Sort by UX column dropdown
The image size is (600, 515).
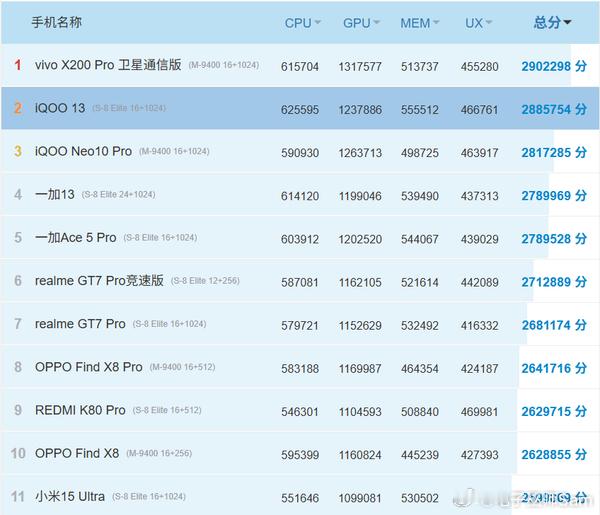(x=478, y=23)
